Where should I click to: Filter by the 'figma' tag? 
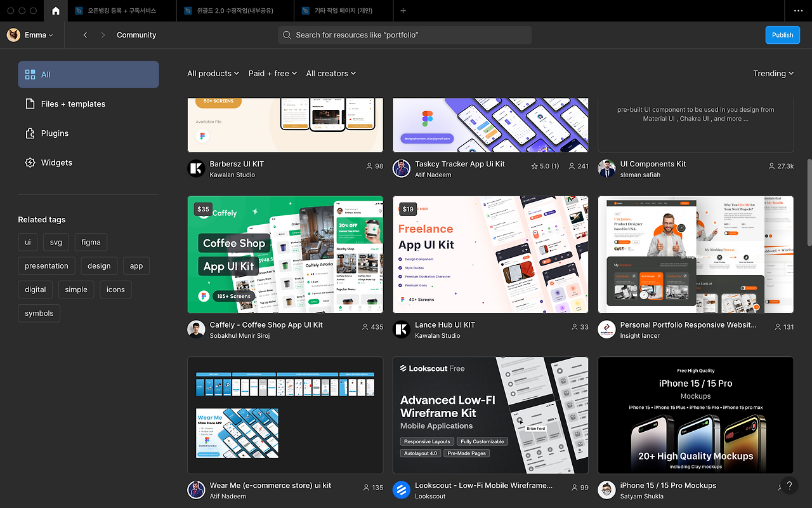coord(91,243)
